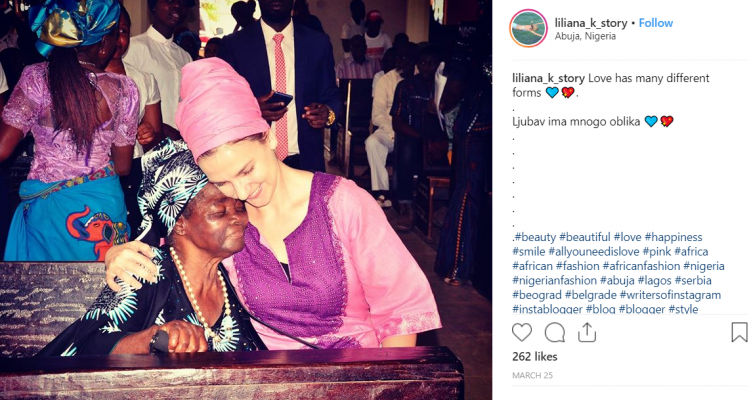Open the MARCH 25 post date
The height and width of the screenshot is (400, 749).
[532, 376]
